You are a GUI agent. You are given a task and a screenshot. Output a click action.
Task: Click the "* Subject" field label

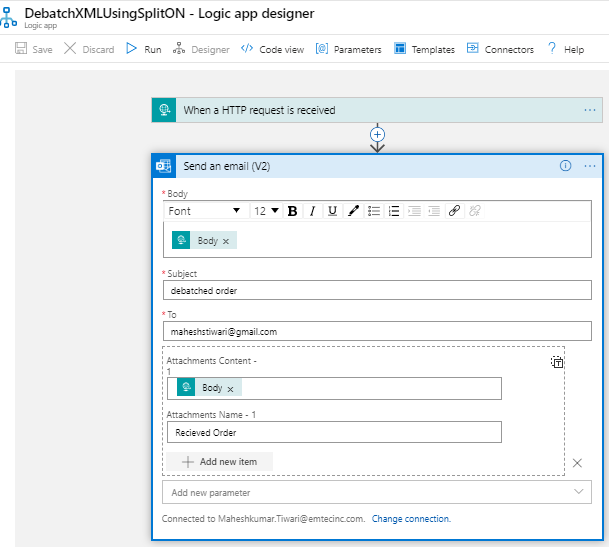point(179,274)
